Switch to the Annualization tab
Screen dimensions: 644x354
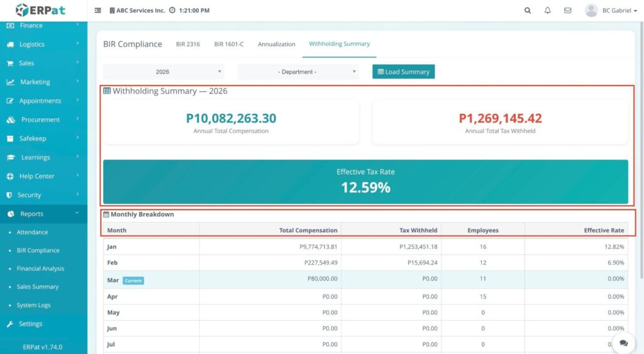[x=276, y=44]
